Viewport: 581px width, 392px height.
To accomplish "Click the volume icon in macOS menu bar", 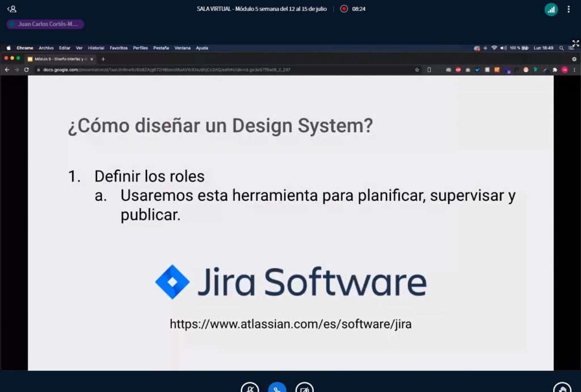I will point(503,48).
